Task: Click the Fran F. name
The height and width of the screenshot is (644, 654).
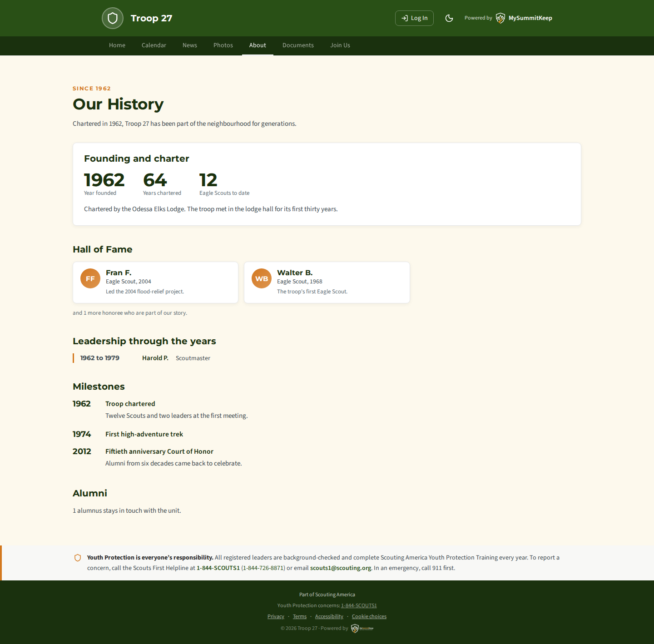Action: [x=119, y=272]
